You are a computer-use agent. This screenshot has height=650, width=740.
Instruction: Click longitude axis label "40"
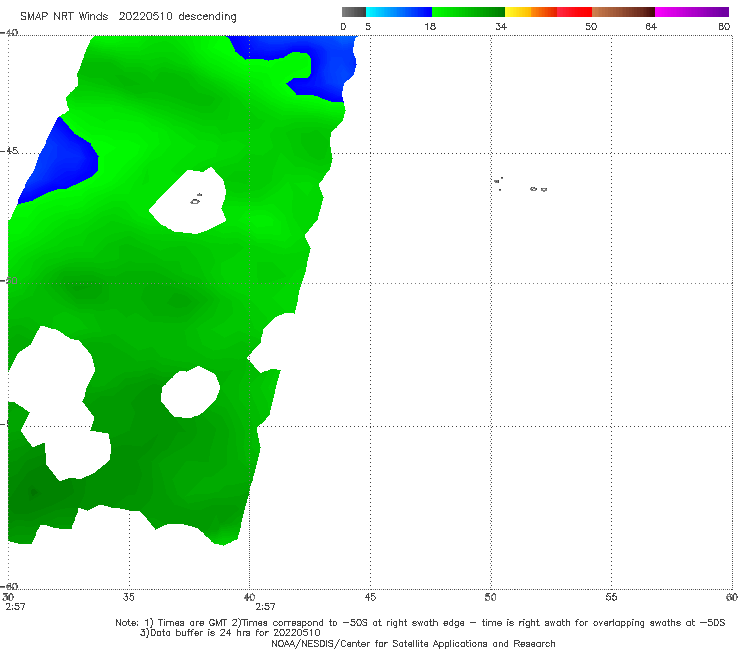coord(249,597)
